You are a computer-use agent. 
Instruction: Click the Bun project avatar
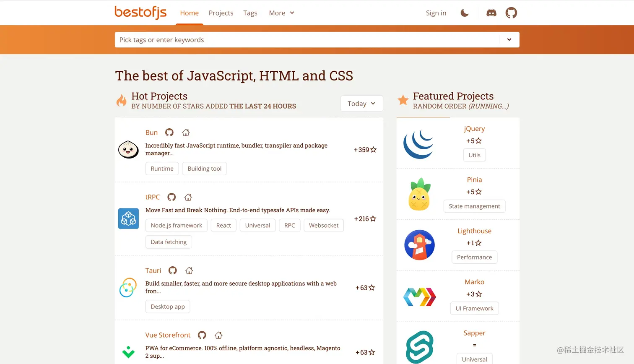click(128, 150)
